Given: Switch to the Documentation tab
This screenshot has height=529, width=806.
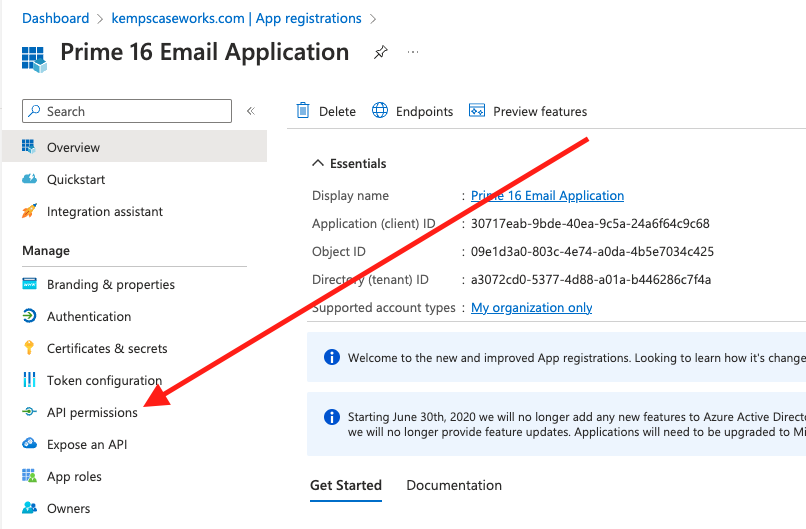Looking at the screenshot, I should coord(454,485).
